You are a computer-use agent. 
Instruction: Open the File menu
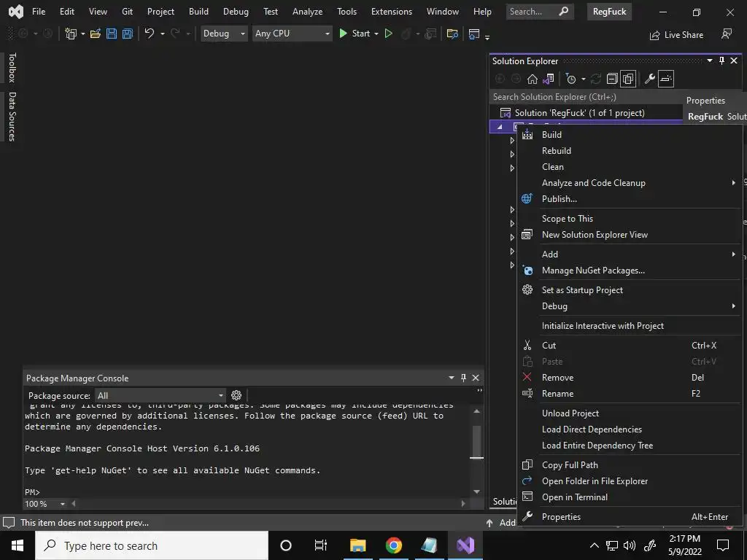pos(39,12)
